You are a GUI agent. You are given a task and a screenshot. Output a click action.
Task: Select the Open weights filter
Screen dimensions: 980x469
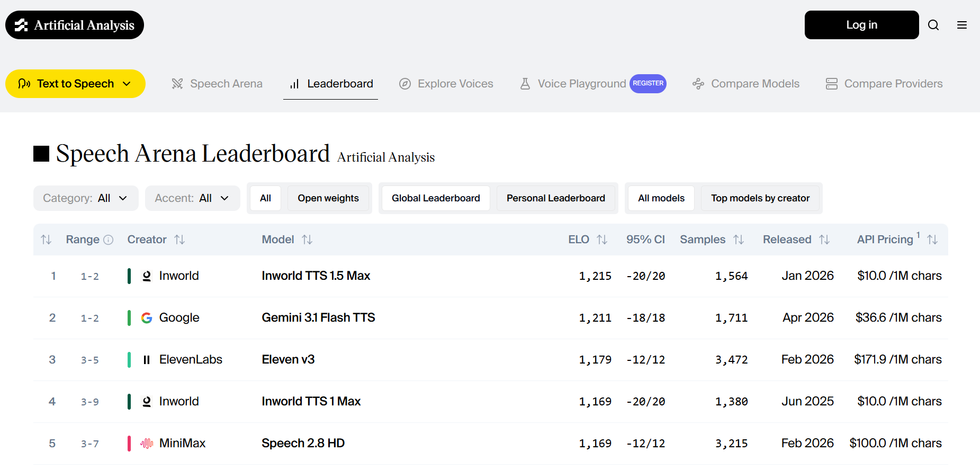(328, 198)
